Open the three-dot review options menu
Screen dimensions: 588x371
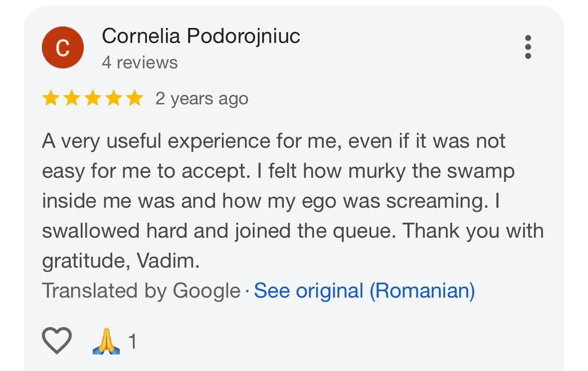pos(528,47)
